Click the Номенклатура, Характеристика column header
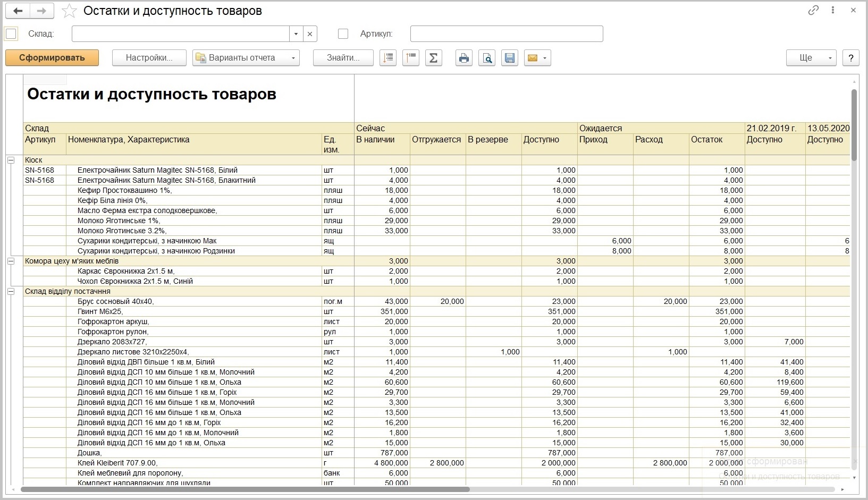Image resolution: width=868 pixels, height=500 pixels. click(194, 144)
